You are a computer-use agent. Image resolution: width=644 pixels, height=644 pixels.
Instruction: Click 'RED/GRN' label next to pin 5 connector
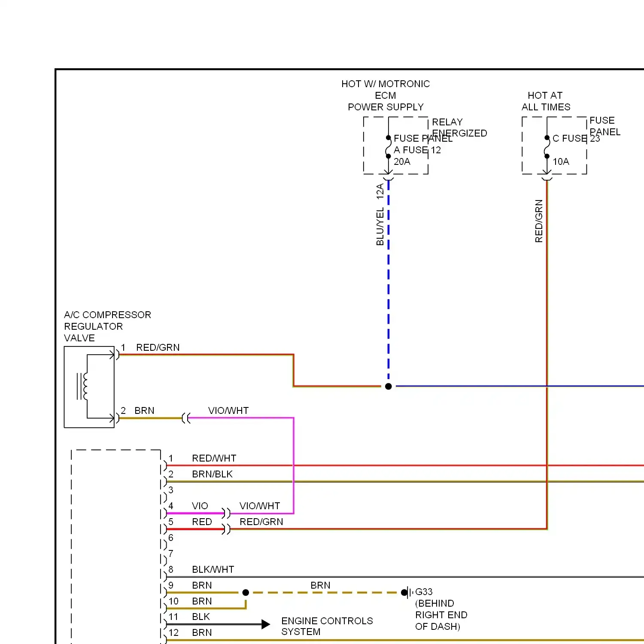pos(261,522)
